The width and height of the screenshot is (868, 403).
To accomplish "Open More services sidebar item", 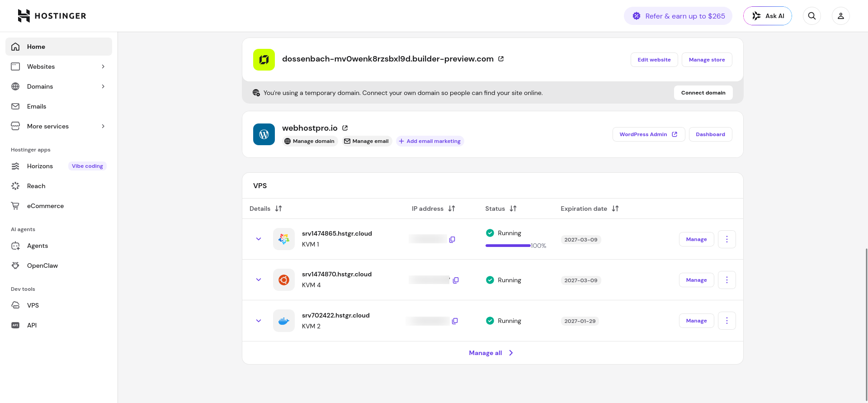I will 59,126.
